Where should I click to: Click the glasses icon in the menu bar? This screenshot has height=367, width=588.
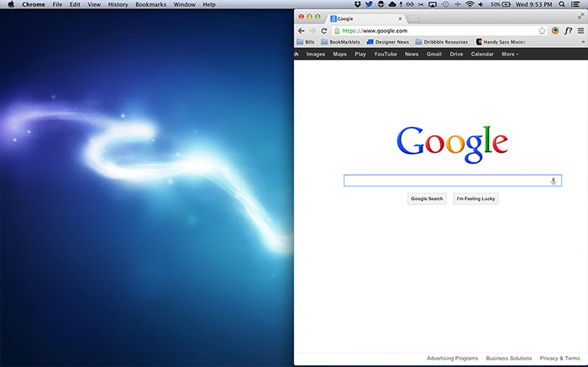(410, 4)
